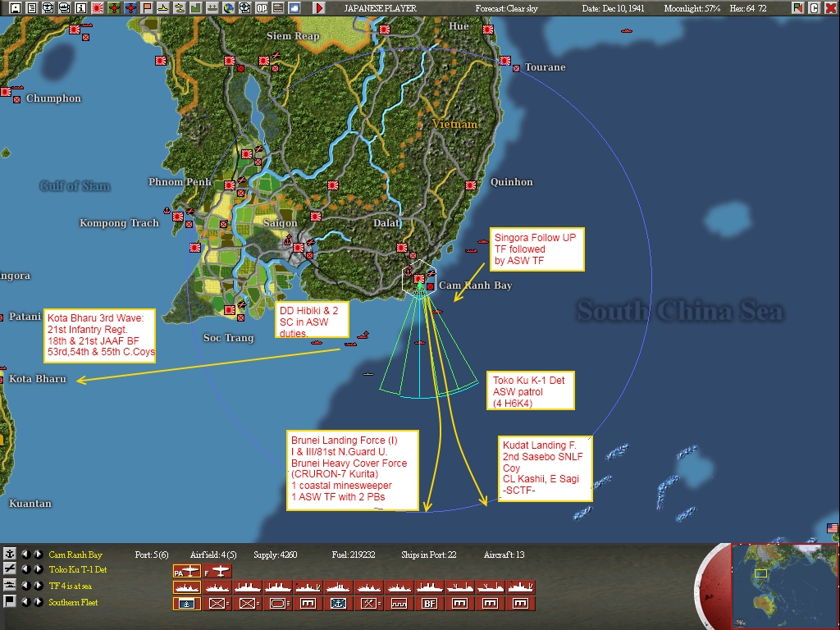Open the 'TF 4 is at sea' link

tap(71, 586)
